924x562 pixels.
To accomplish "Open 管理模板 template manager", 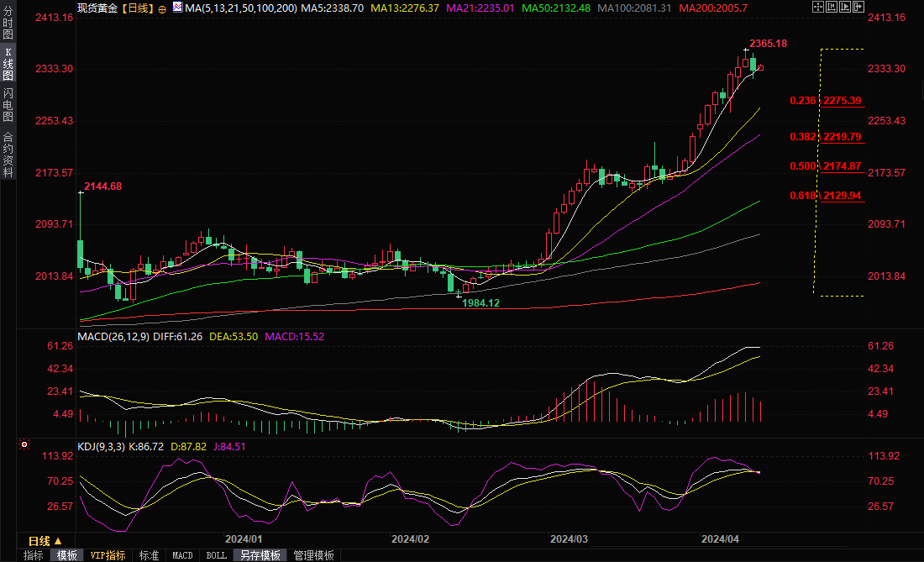I will pos(312,555).
